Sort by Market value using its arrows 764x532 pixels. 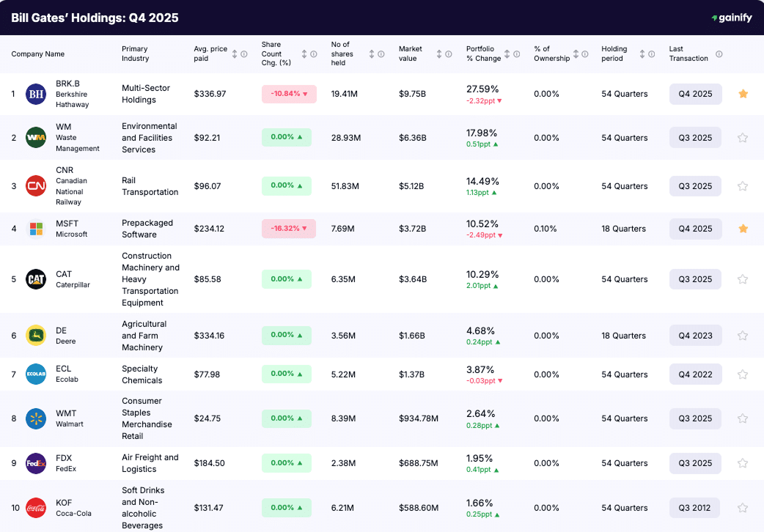point(438,54)
